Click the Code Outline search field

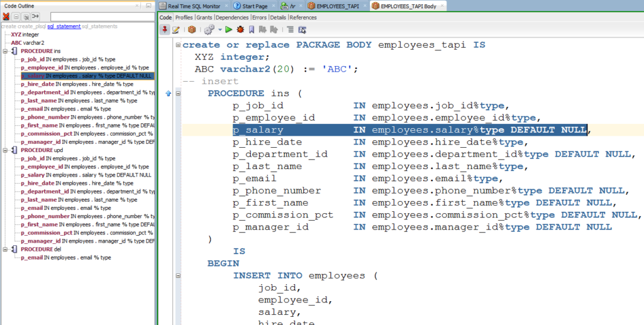pos(101,16)
